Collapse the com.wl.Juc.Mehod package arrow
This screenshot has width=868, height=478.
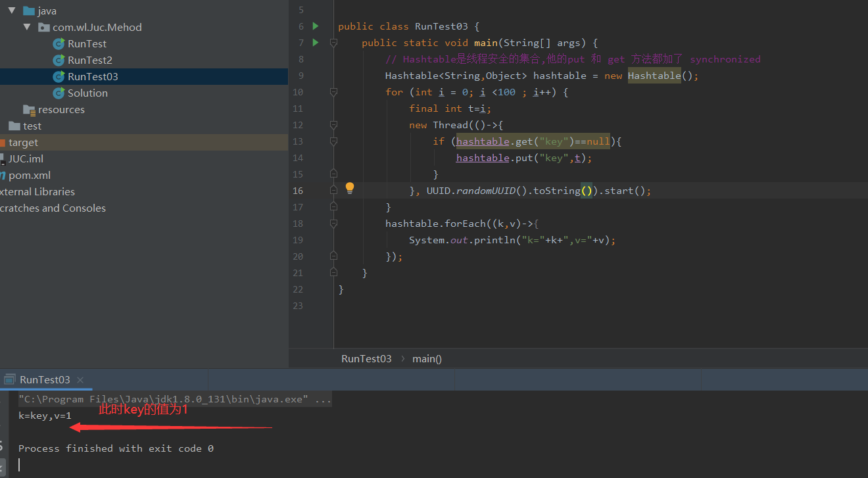click(x=27, y=27)
